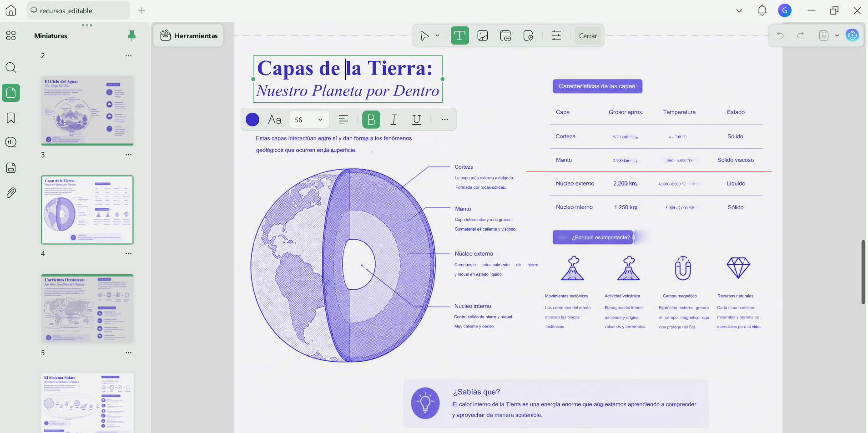Open the attachments paperclip icon
Screen dimensions: 868x433
(11, 193)
